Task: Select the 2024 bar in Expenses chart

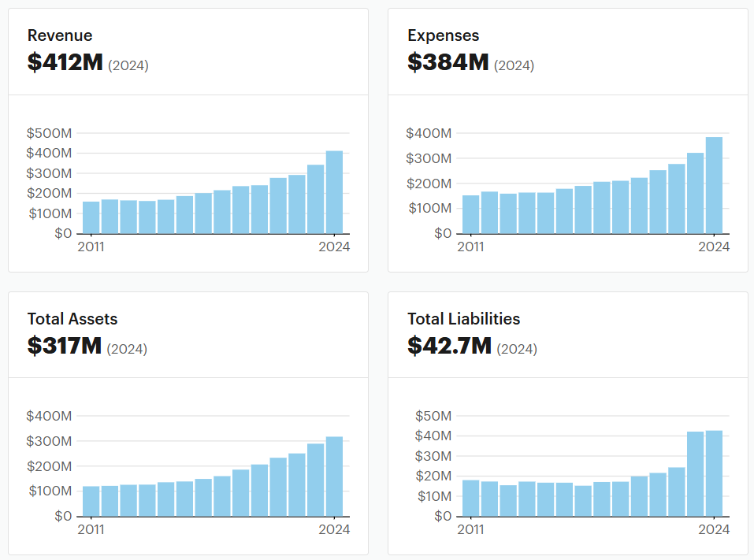Action: (x=714, y=185)
